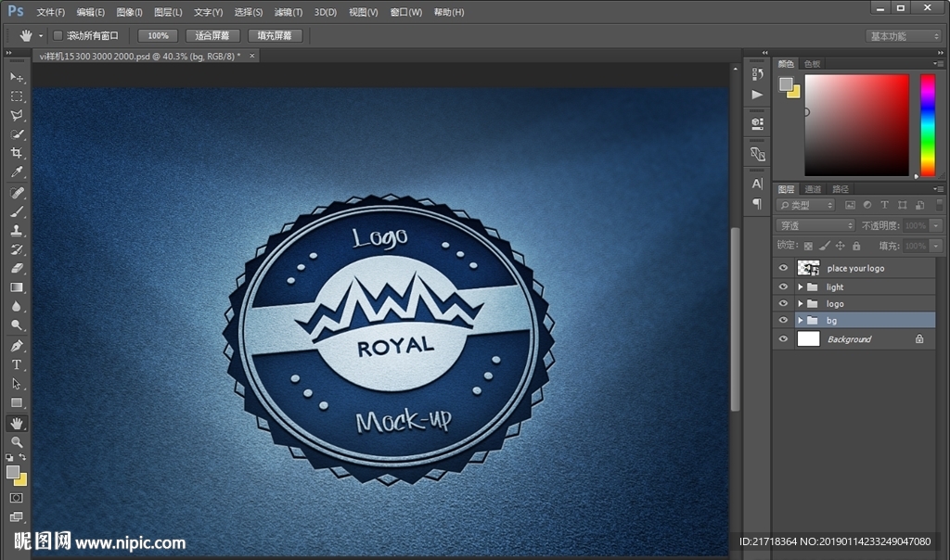Open the 3D properties panel icon
Screen dimensions: 950x560
757,123
